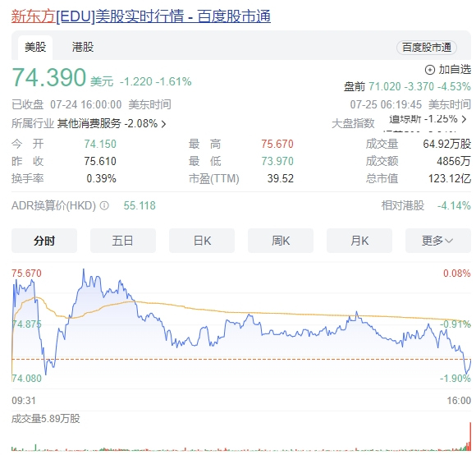476x455 pixels.
Task: Click the 加自选 add-to-watchlist text
Action: tap(455, 70)
